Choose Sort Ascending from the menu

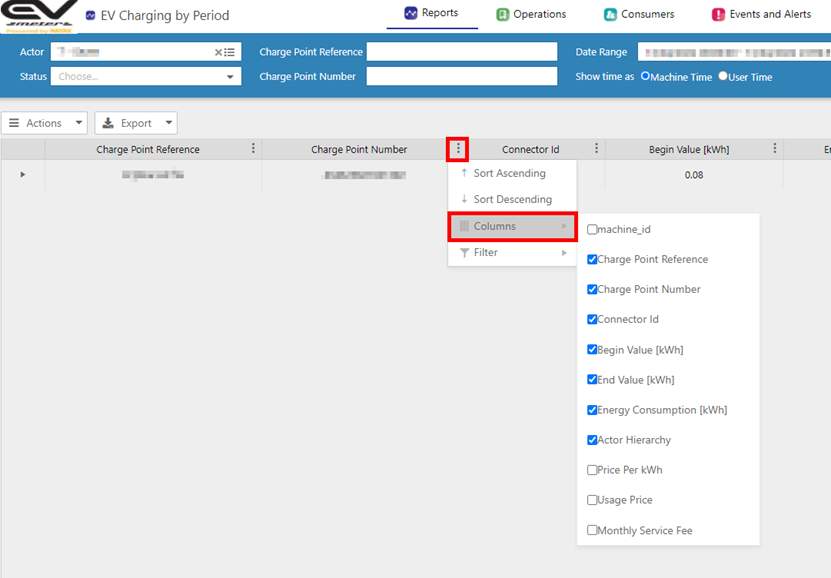(x=509, y=173)
